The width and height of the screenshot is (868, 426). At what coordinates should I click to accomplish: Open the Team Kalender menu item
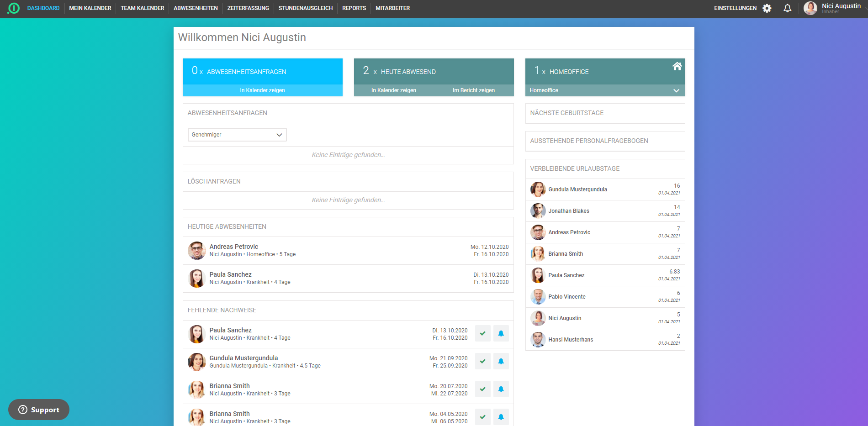pos(142,8)
